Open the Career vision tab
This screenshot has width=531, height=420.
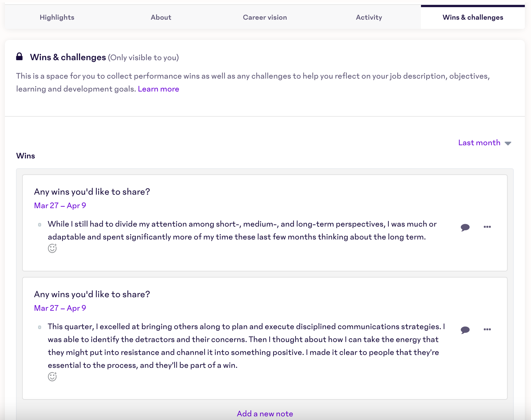tap(265, 17)
